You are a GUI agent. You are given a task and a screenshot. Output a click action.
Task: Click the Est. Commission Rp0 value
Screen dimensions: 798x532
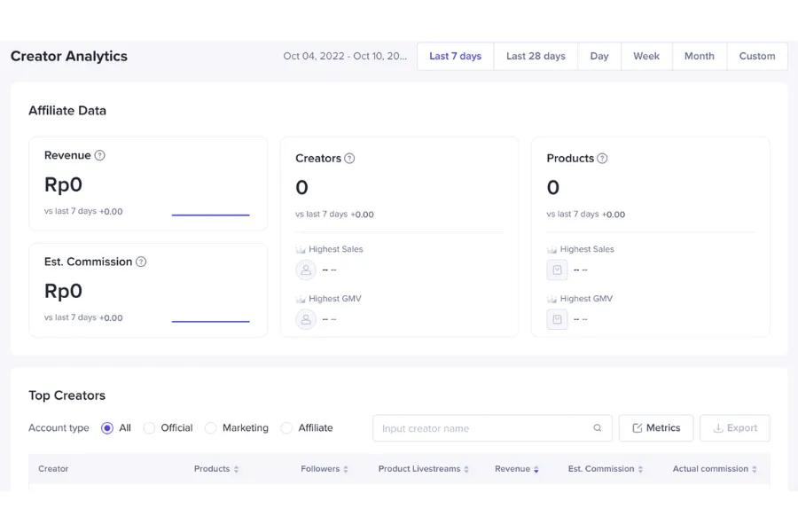tap(63, 291)
